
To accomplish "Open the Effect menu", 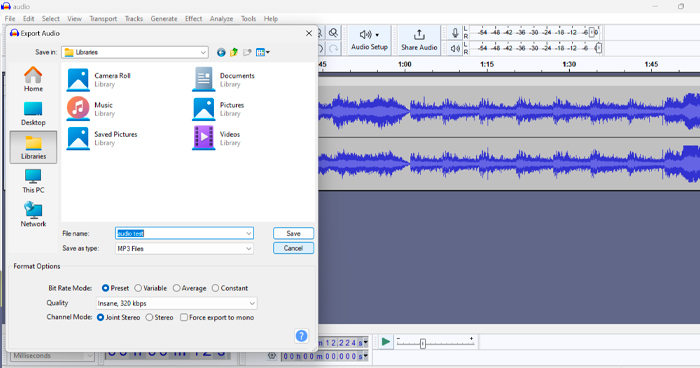I will coord(193,19).
